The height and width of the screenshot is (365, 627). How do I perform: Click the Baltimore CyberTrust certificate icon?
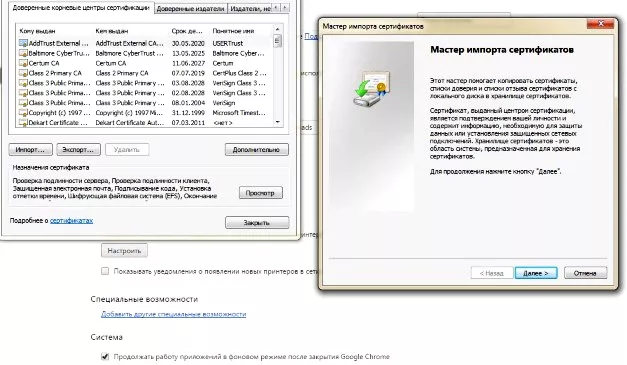click(23, 53)
